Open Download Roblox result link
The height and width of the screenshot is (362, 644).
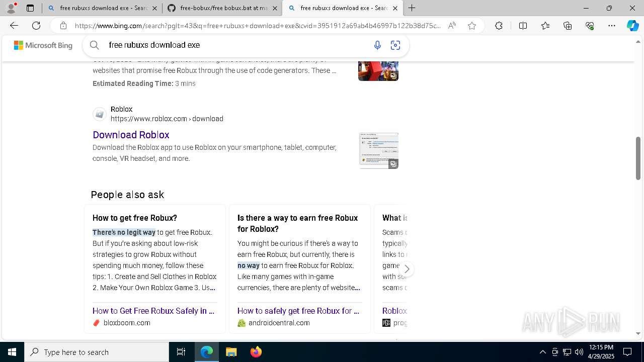131,135
